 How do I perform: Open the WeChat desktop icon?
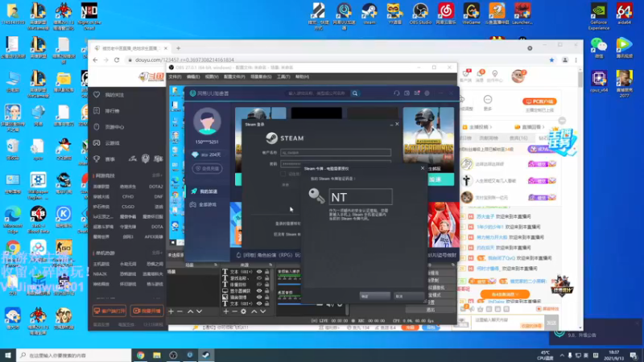(x=598, y=47)
